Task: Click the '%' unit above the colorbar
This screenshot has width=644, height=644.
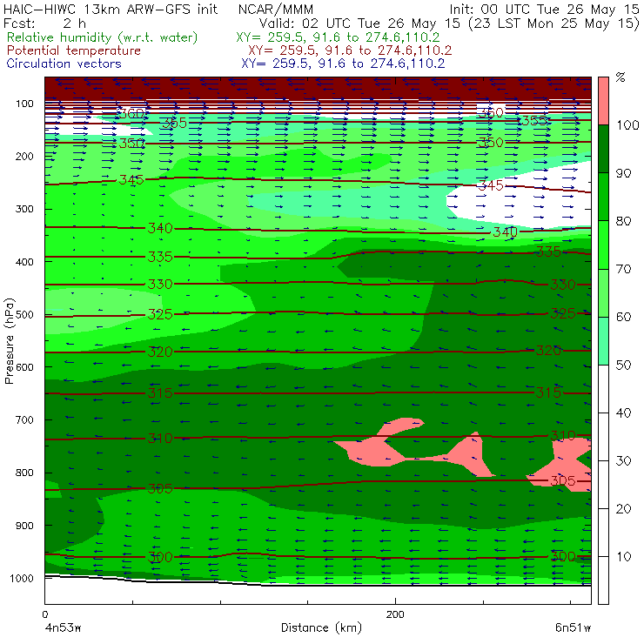Action: coord(621,77)
